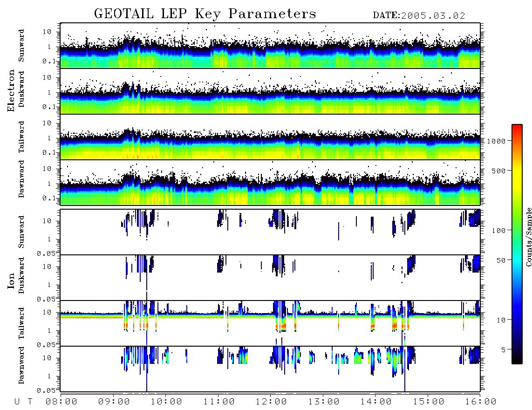The height and width of the screenshot is (410, 532).
Task: Click the 500 color bar tick label
Action: pos(499,171)
